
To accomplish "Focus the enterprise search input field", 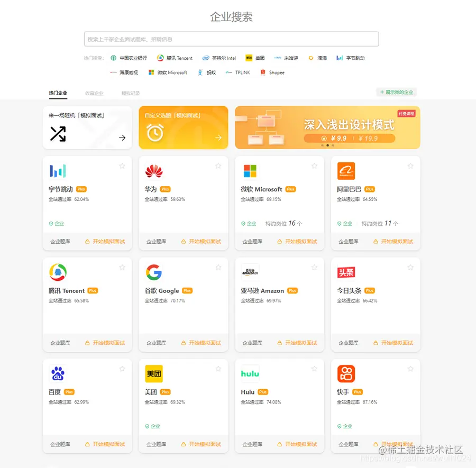I will point(231,39).
